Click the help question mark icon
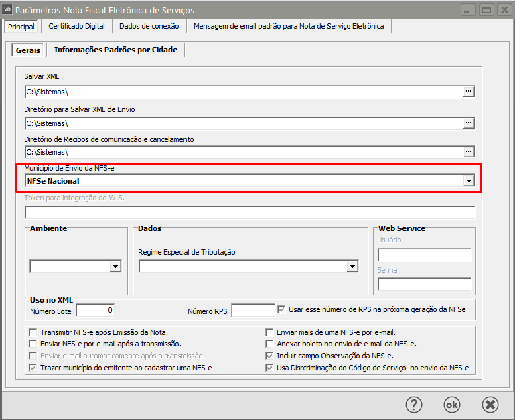 415,404
